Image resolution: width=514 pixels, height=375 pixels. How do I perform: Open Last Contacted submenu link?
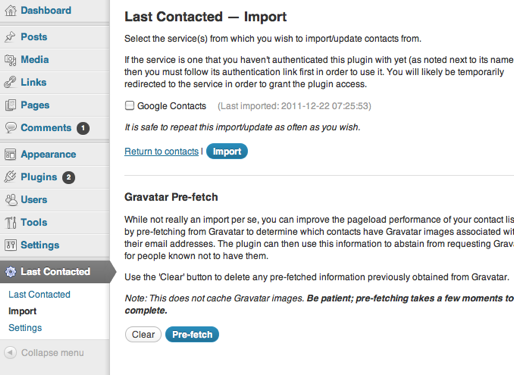click(39, 294)
